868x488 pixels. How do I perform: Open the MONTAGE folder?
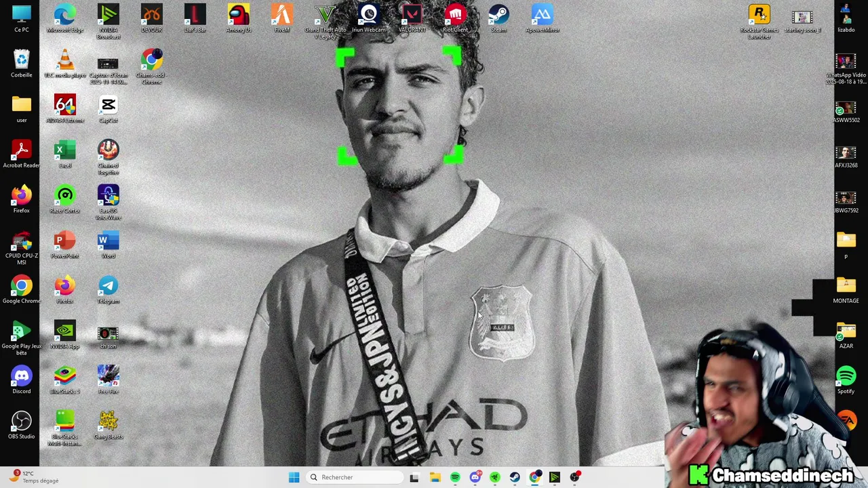846,289
